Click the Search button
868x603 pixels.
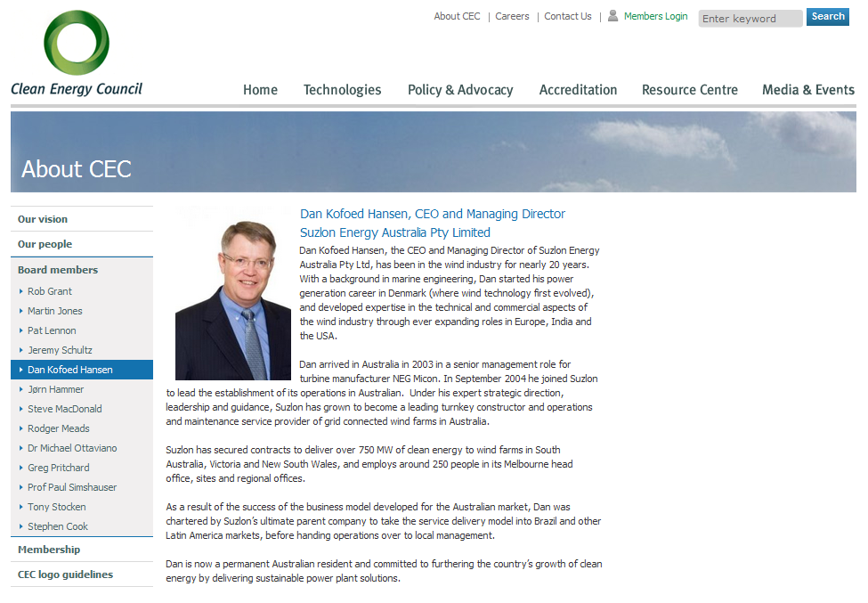828,17
